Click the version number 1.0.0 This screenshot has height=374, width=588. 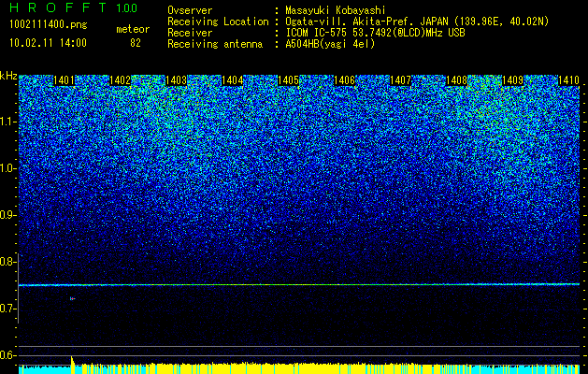pyautogui.click(x=126, y=8)
